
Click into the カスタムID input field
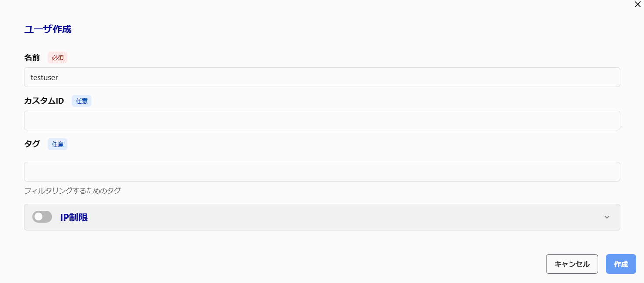[322, 121]
